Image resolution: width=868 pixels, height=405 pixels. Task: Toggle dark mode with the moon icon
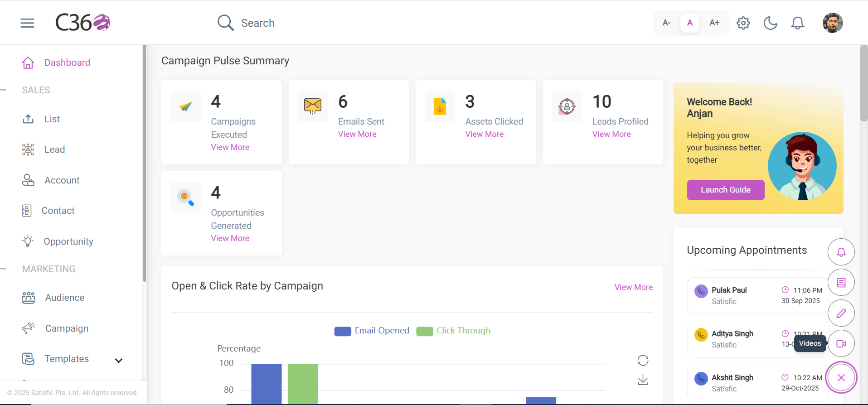771,23
